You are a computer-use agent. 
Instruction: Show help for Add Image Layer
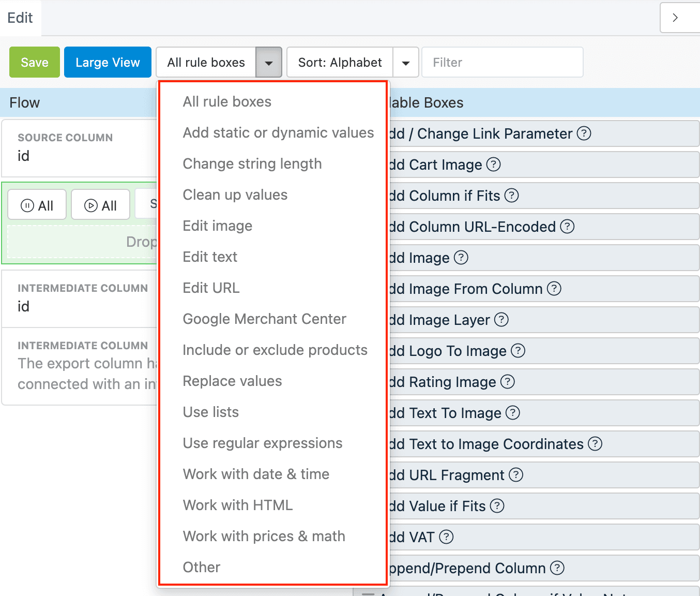tap(501, 320)
